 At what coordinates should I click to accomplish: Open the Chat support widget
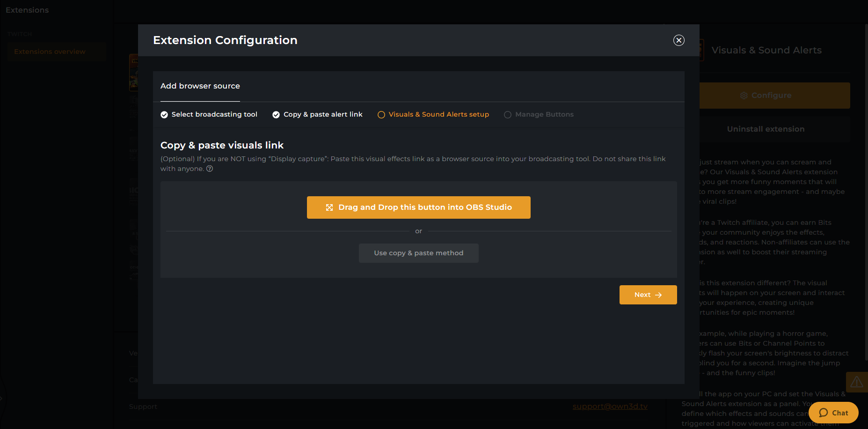tap(833, 413)
